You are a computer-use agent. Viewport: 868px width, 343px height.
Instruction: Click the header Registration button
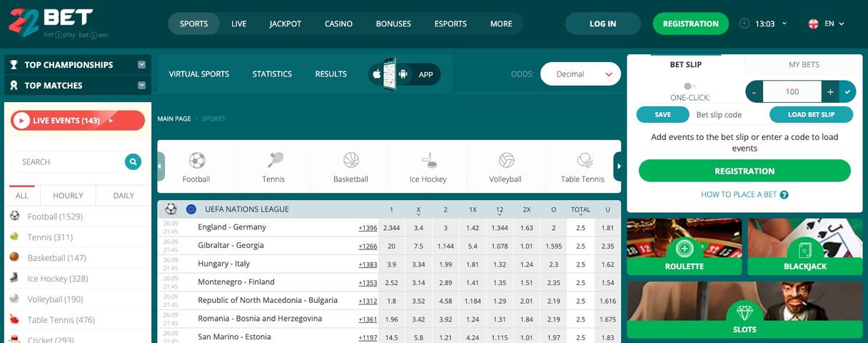click(690, 24)
